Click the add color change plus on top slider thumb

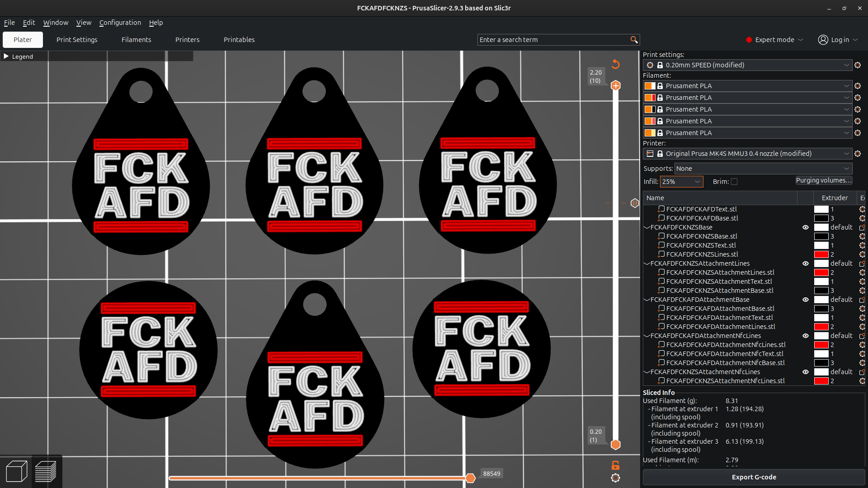pyautogui.click(x=616, y=85)
